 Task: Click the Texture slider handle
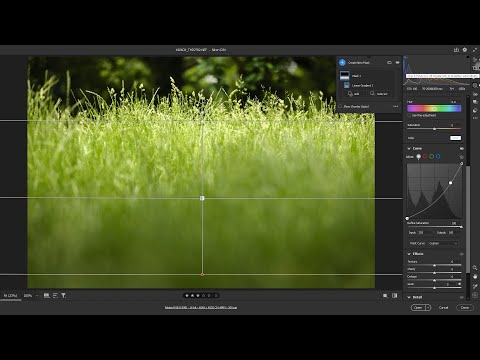point(434,265)
